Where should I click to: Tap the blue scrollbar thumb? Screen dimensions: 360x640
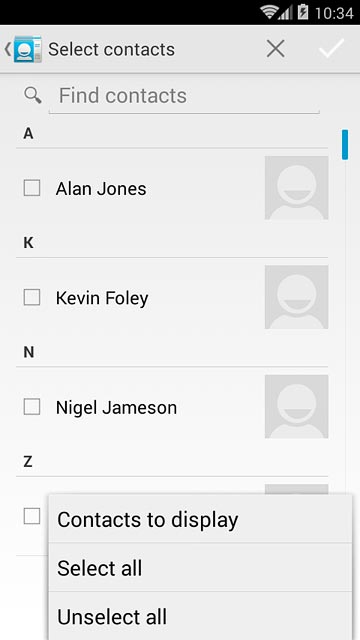point(345,144)
